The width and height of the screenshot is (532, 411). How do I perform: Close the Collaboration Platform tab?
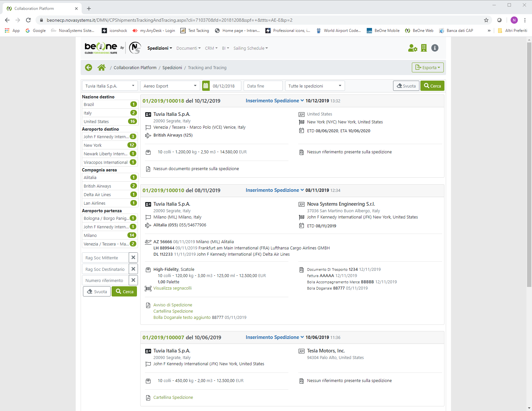click(76, 9)
